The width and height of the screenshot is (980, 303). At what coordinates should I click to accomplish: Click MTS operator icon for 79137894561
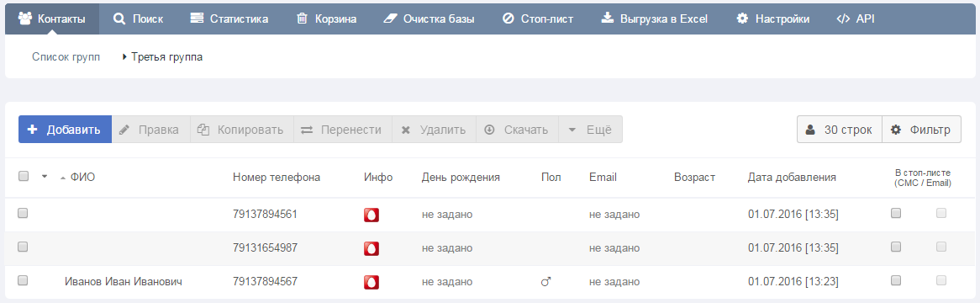371,215
